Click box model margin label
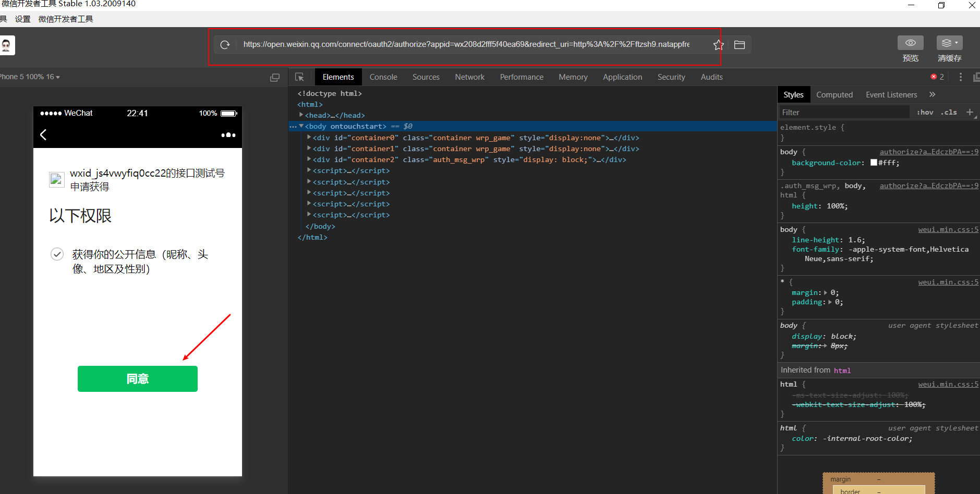Image resolution: width=980 pixels, height=494 pixels. tap(840, 479)
